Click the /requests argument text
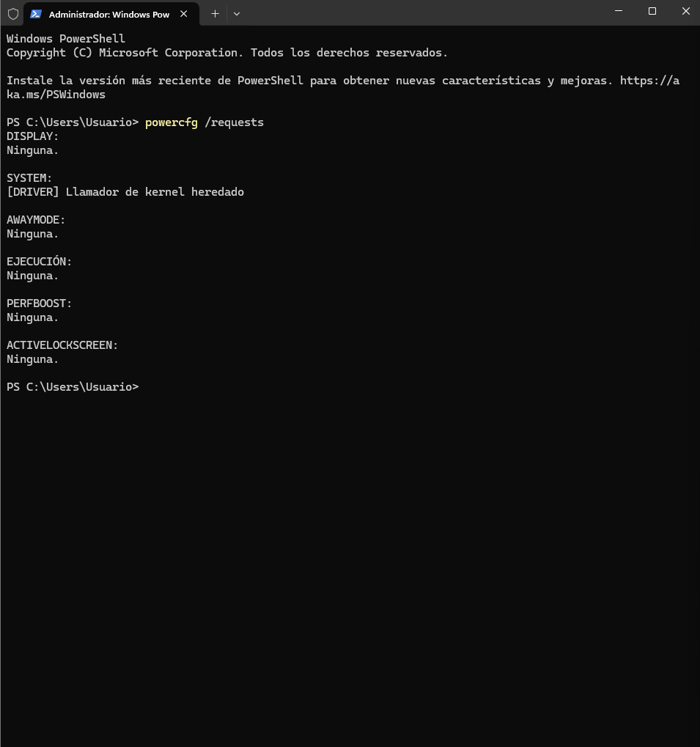700x747 pixels. coord(234,122)
